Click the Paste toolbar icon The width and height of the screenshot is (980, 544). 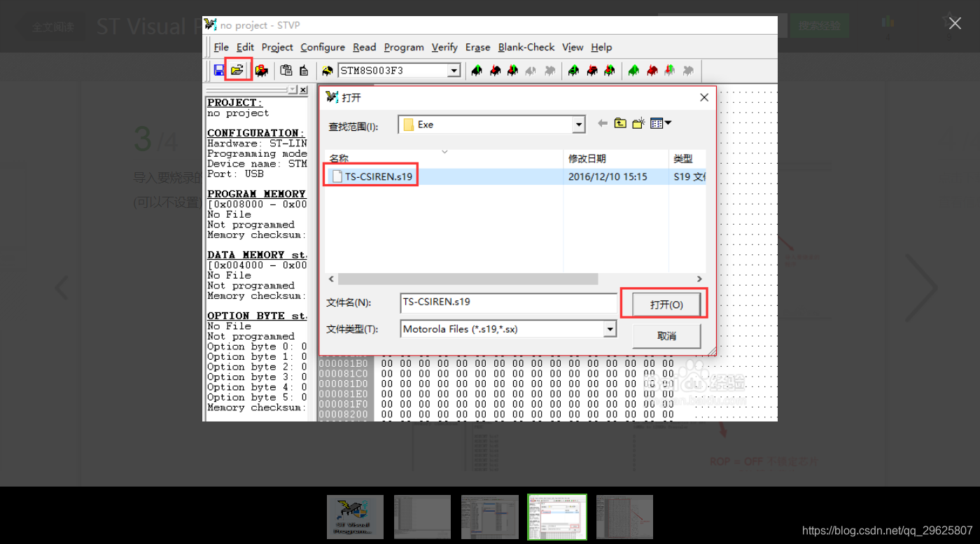(x=288, y=70)
